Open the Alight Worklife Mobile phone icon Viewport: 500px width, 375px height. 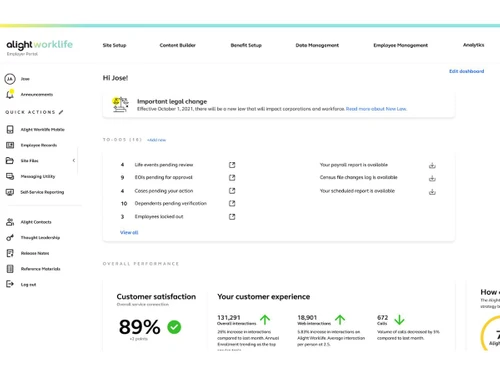[10, 129]
